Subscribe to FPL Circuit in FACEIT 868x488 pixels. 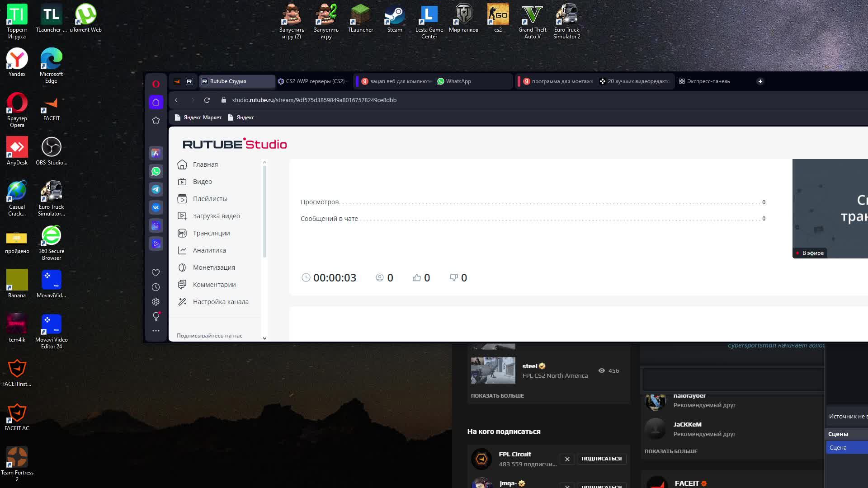click(x=601, y=459)
